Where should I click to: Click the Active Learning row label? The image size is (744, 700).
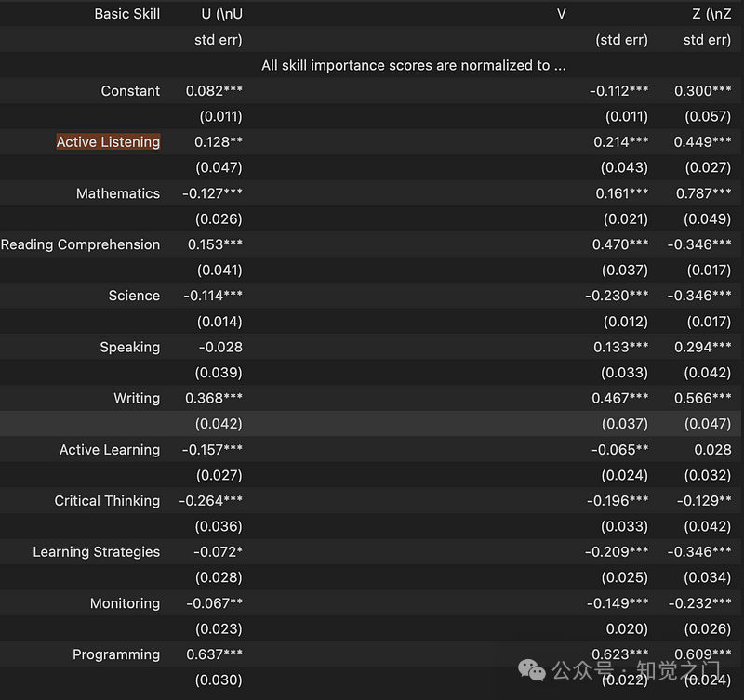(110, 450)
